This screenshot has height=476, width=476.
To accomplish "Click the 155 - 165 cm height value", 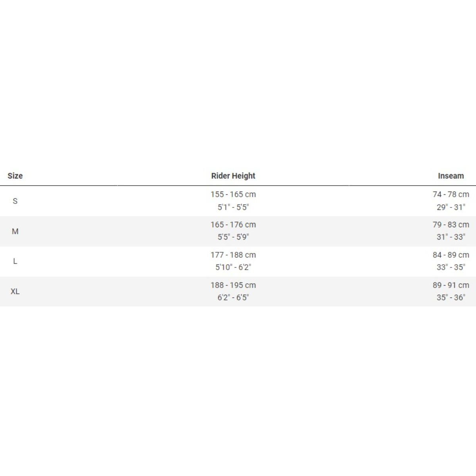I will [x=233, y=194].
